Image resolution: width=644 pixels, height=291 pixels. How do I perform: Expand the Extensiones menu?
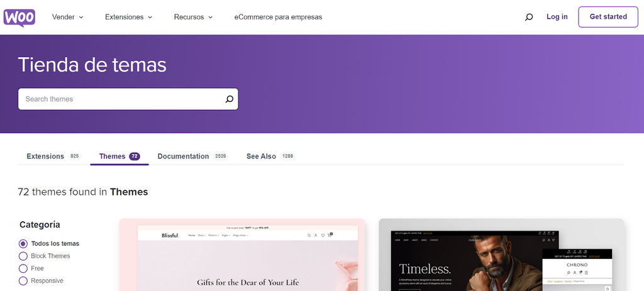click(128, 17)
